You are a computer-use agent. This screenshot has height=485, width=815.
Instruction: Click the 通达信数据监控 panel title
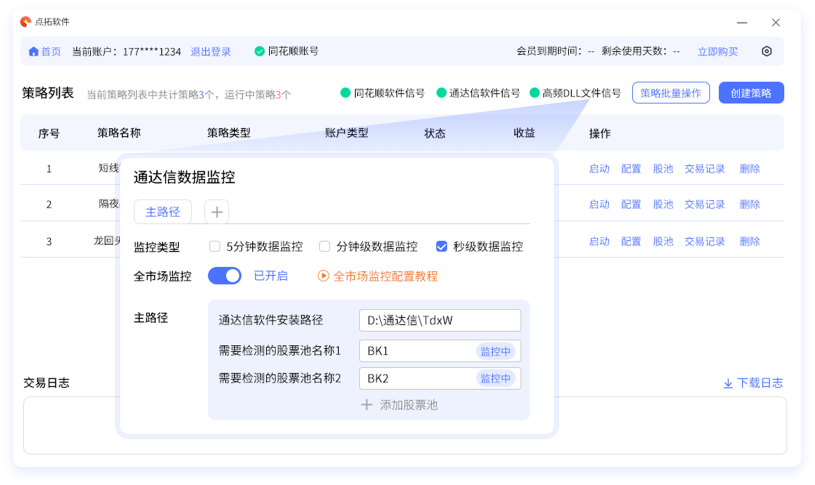[x=184, y=177]
